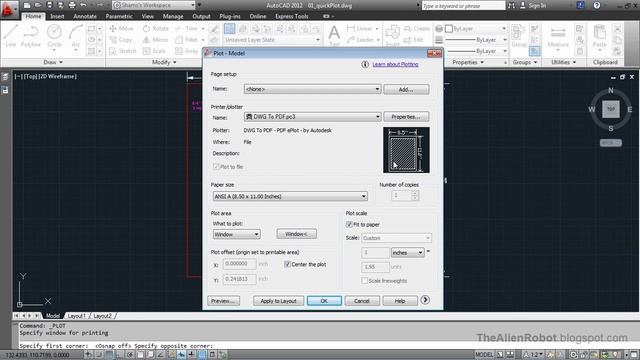Open the What to plot dropdown
Image resolution: width=640 pixels, height=360 pixels.
coord(236,234)
